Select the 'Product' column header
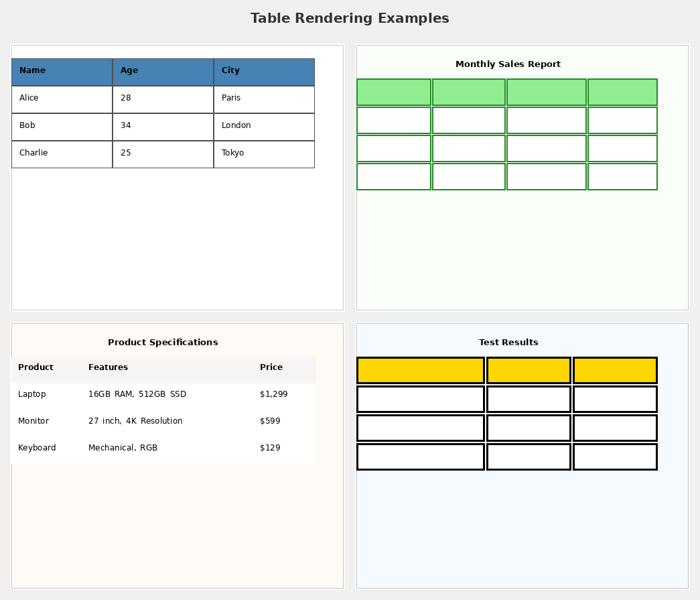Screen dimensions: 700x600 point(36,367)
